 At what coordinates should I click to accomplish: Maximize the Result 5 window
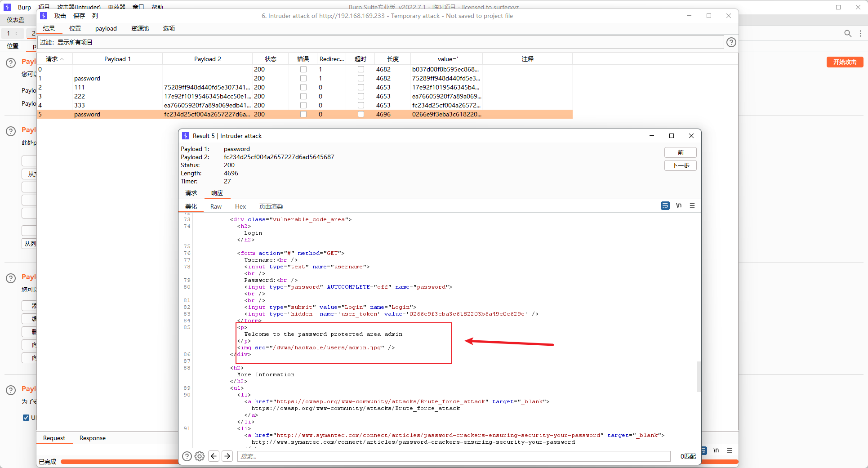coord(672,136)
